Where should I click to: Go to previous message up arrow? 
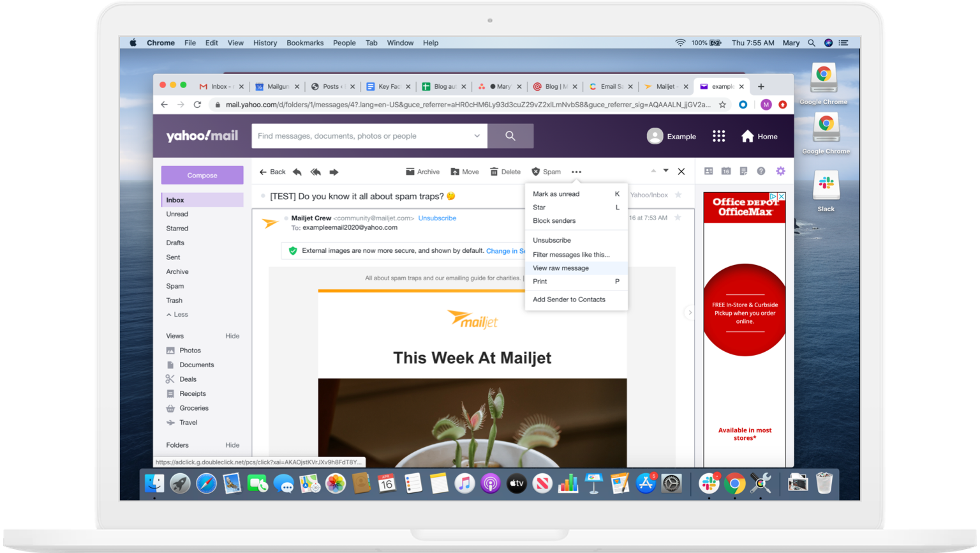click(653, 170)
